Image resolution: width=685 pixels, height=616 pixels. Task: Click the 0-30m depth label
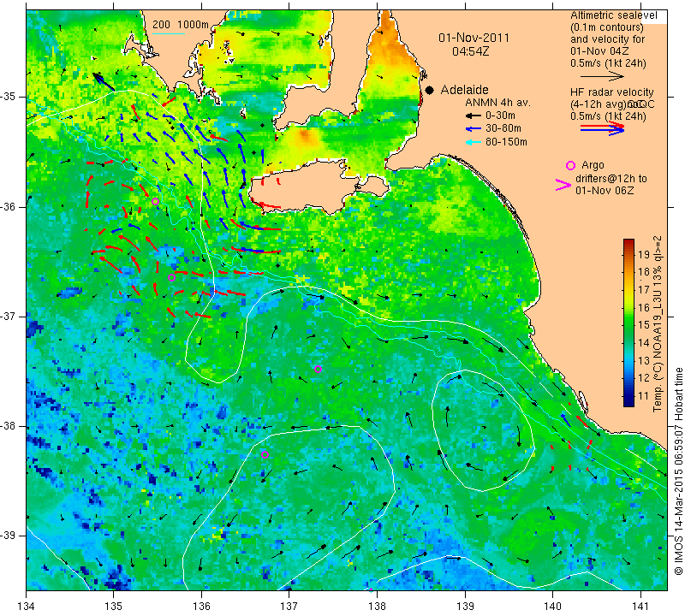[x=500, y=115]
